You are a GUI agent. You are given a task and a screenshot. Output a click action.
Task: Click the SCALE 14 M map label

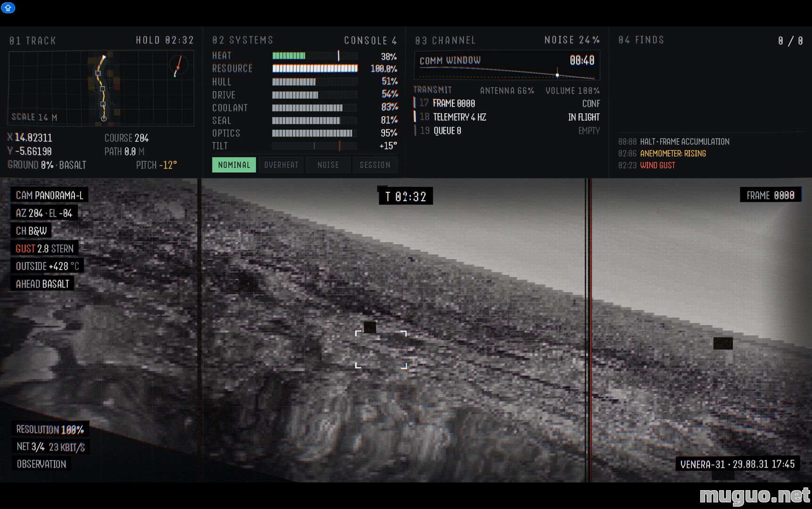pyautogui.click(x=34, y=117)
